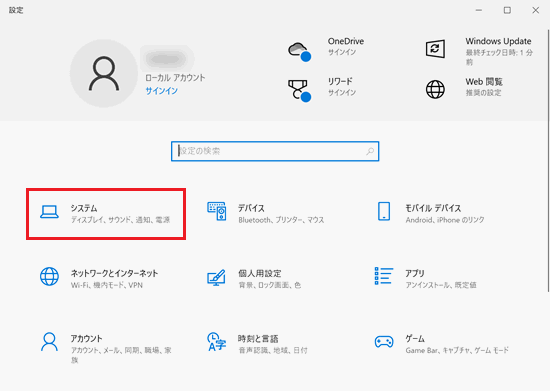Viewport: 550px width, 391px height.
Task: Select the アカウント category title
Action: pyautogui.click(x=86, y=338)
